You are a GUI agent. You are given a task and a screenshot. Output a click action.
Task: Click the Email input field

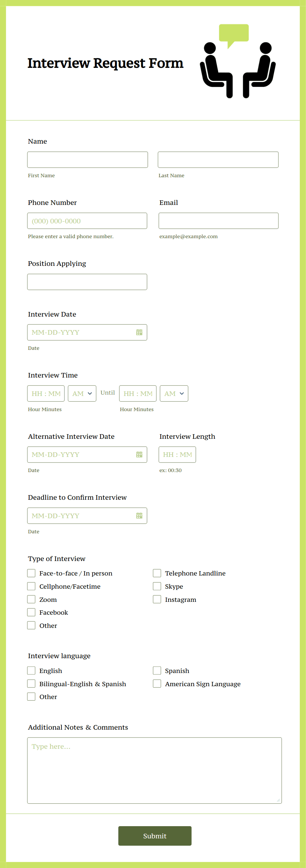coord(218,221)
